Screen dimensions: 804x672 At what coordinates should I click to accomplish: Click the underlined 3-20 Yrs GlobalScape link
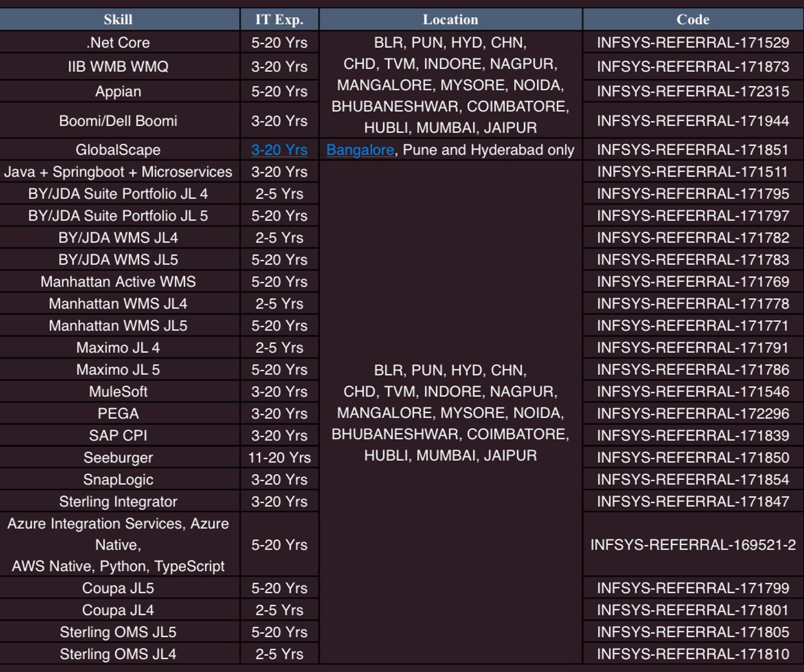pos(279,150)
